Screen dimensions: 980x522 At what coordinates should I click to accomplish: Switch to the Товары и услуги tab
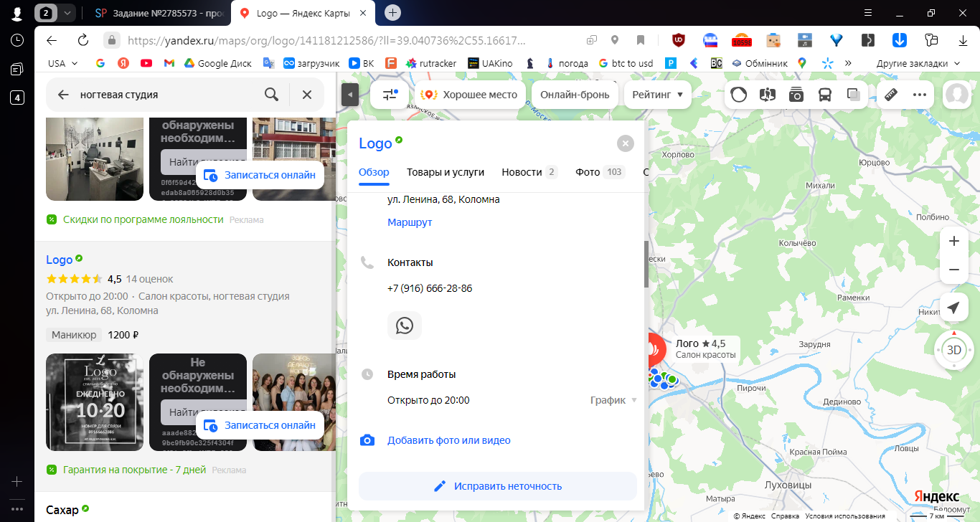point(446,172)
